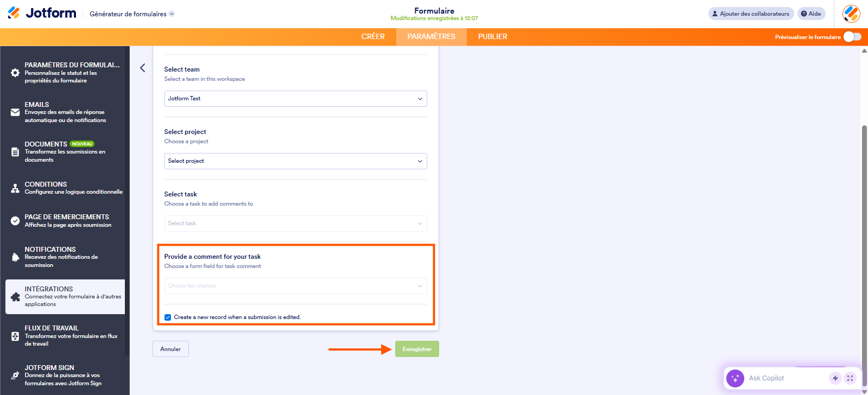Open DOCUMENTS settings section
The image size is (868, 395).
65,152
